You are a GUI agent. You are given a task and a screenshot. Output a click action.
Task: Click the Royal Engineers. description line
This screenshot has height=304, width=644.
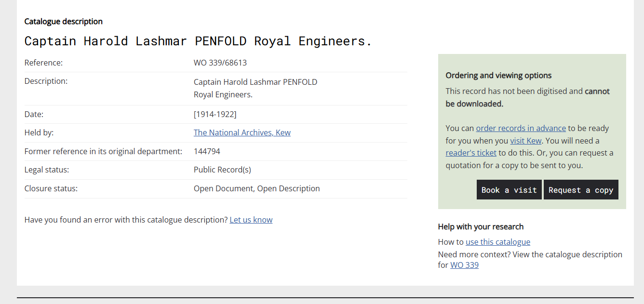[x=223, y=94]
